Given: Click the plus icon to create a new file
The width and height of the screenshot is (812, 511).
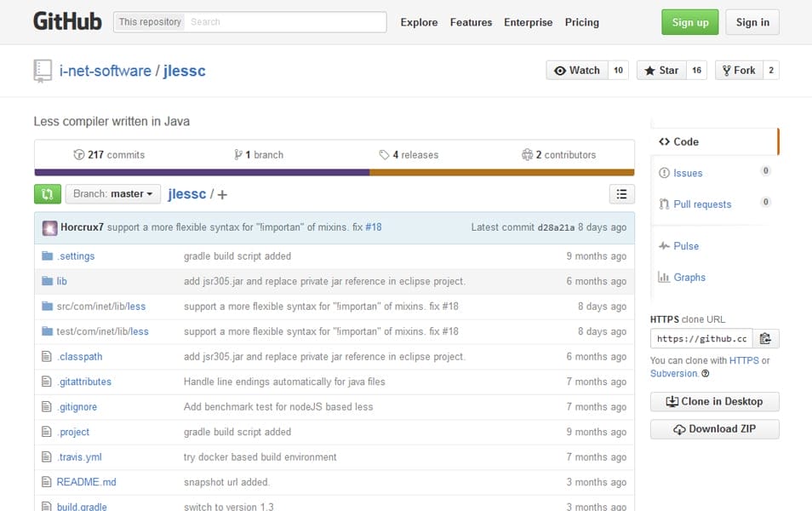Looking at the screenshot, I should (x=222, y=195).
